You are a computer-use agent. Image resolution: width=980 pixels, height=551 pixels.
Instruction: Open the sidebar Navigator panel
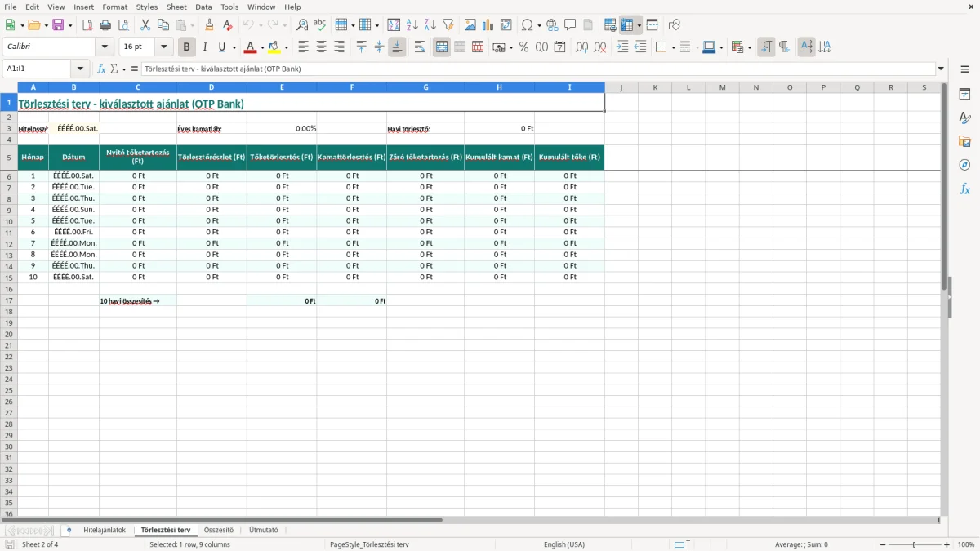(x=964, y=165)
